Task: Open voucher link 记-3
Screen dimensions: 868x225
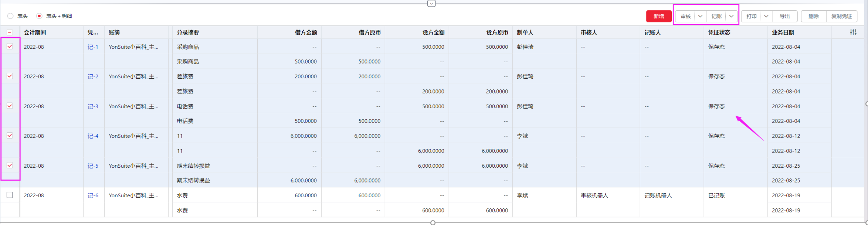Action: tap(93, 106)
